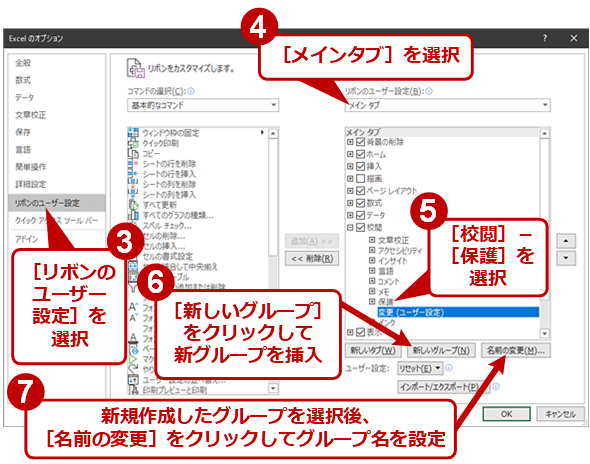The width and height of the screenshot is (590, 464).
Task: Click the 新しいタブ button
Action: coord(373,350)
